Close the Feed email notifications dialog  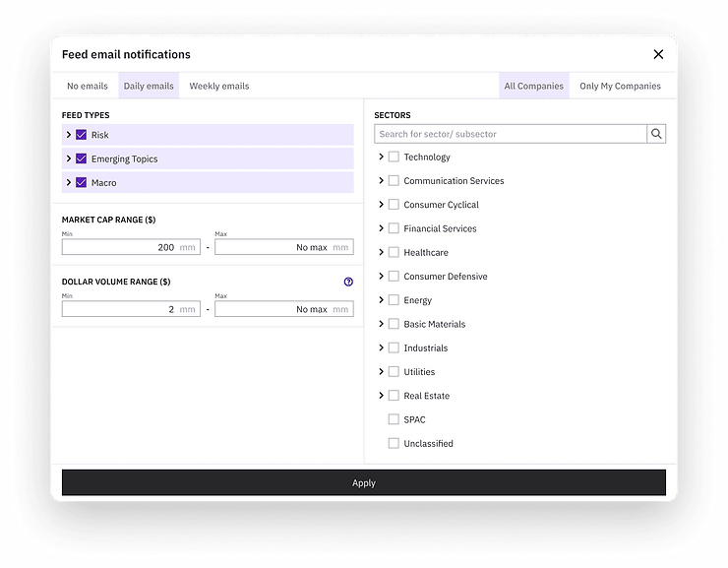click(x=658, y=54)
